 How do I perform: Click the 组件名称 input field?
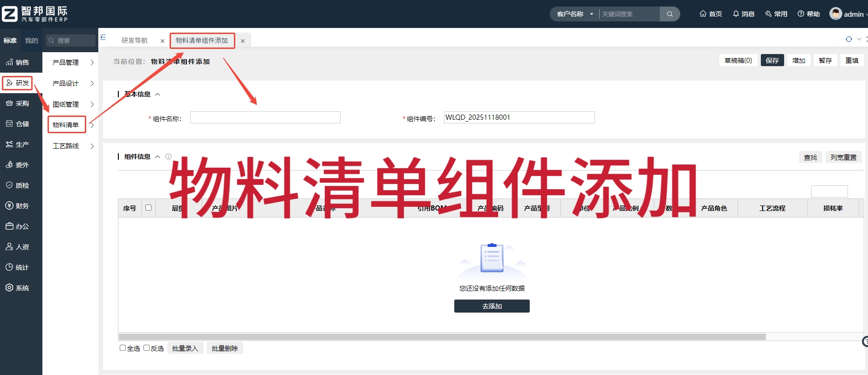tap(265, 117)
